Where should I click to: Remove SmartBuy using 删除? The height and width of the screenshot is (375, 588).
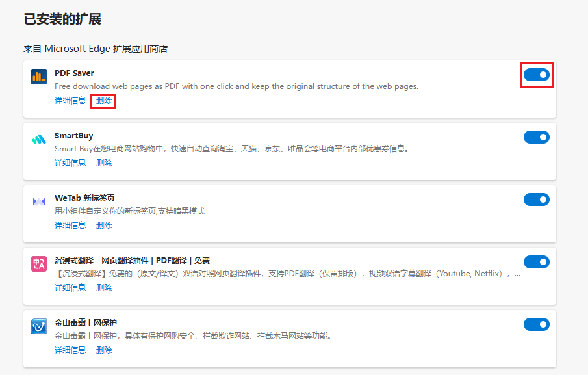click(x=103, y=162)
